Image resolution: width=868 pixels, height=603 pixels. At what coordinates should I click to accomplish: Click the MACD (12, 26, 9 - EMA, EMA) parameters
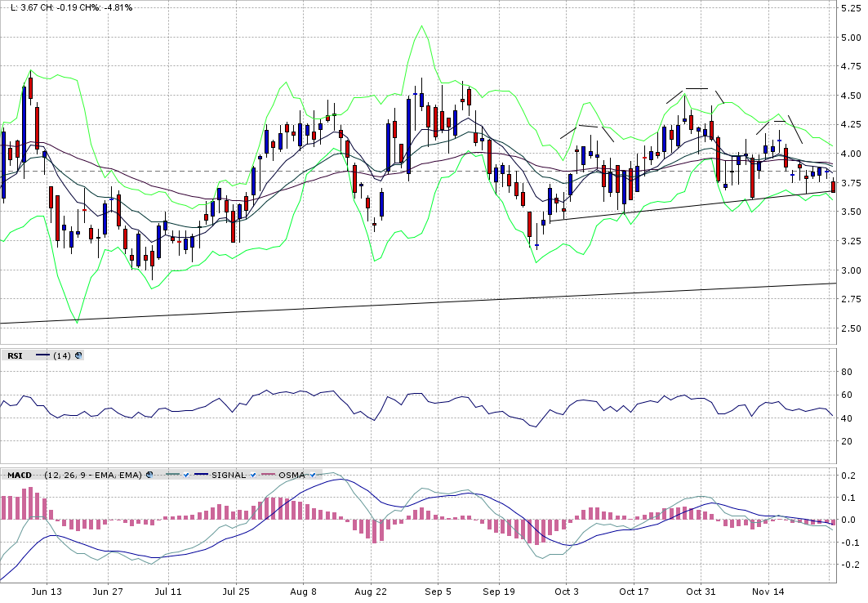pyautogui.click(x=93, y=475)
